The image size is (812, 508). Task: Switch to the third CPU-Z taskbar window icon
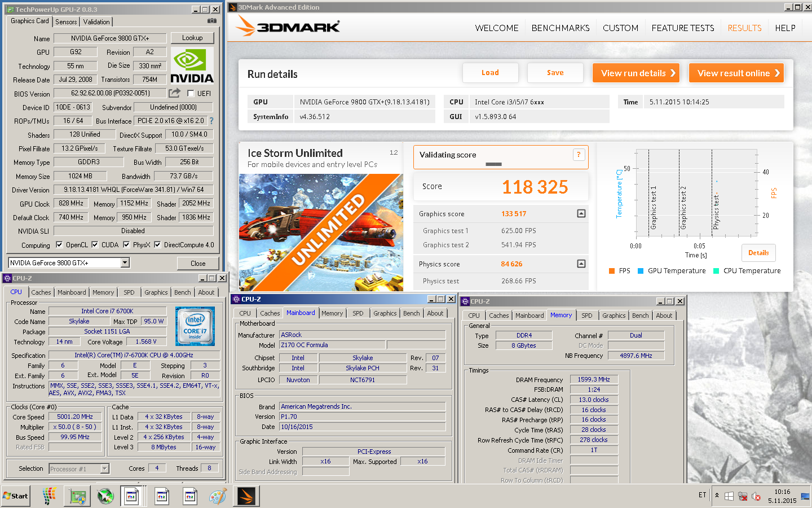(190, 496)
